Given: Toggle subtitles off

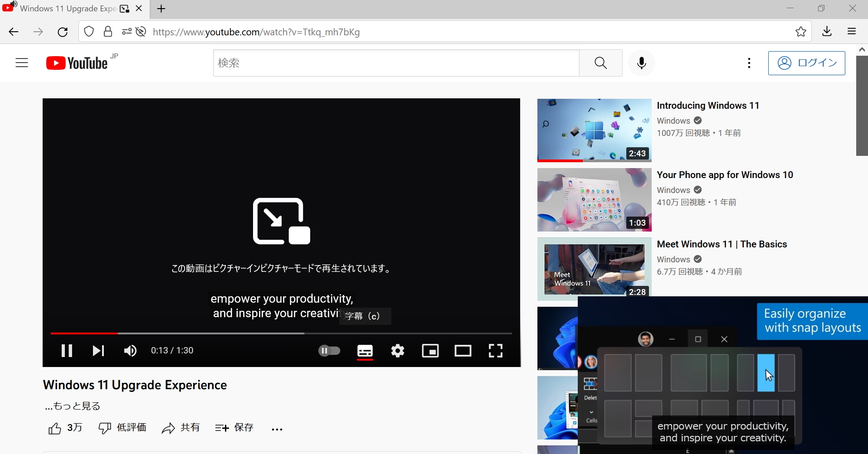Looking at the screenshot, I should click(x=365, y=351).
